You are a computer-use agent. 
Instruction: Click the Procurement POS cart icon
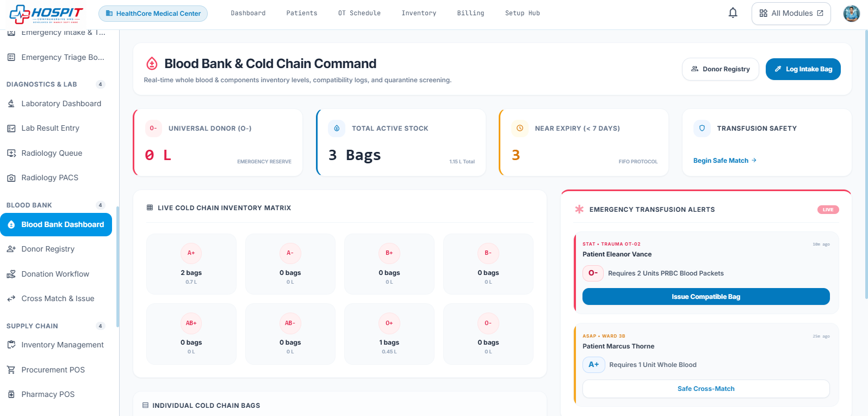point(11,370)
